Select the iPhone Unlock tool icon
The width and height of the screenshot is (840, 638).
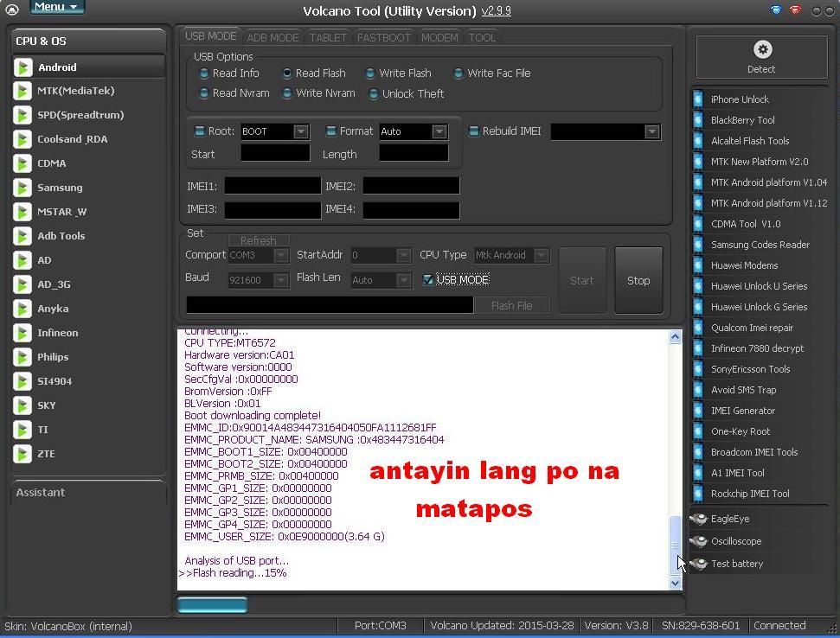click(698, 99)
